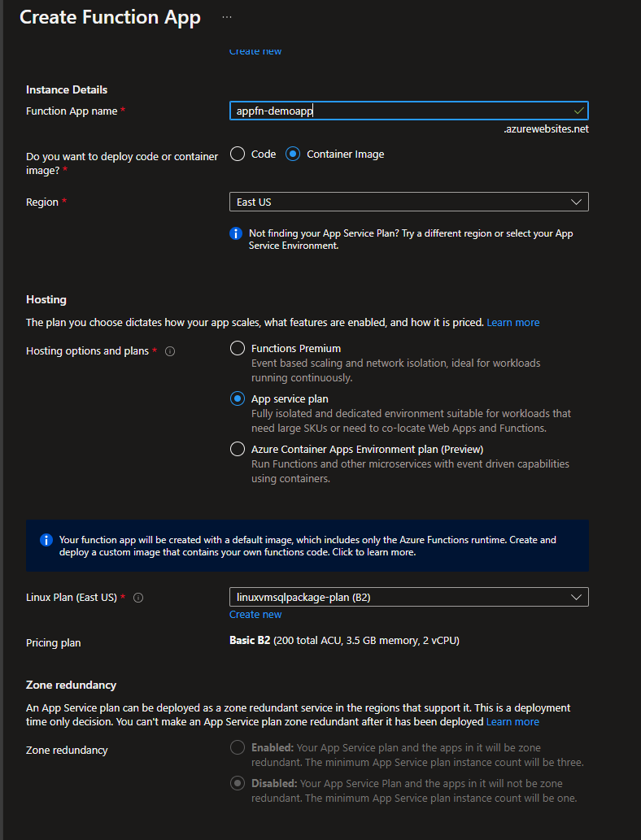
Task: Click the Instance Details section heading
Action: (67, 90)
